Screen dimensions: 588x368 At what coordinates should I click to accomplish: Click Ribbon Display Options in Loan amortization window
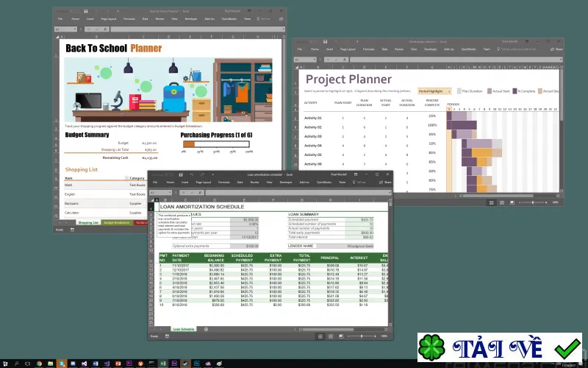pyautogui.click(x=356, y=174)
